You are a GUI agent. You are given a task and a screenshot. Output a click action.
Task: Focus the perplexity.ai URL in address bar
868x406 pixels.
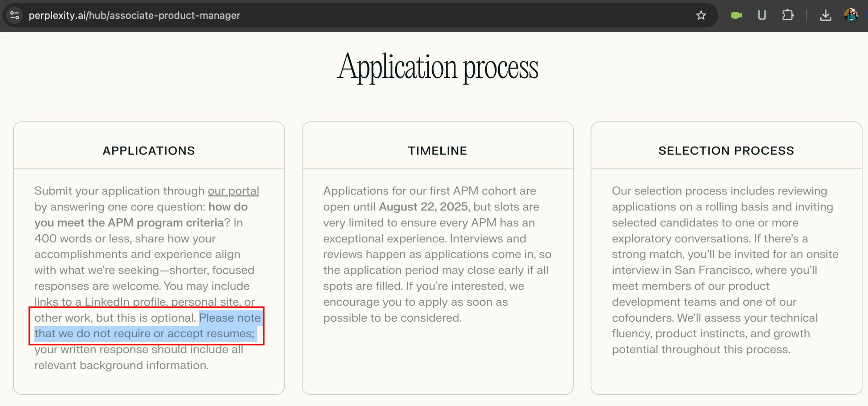(134, 15)
